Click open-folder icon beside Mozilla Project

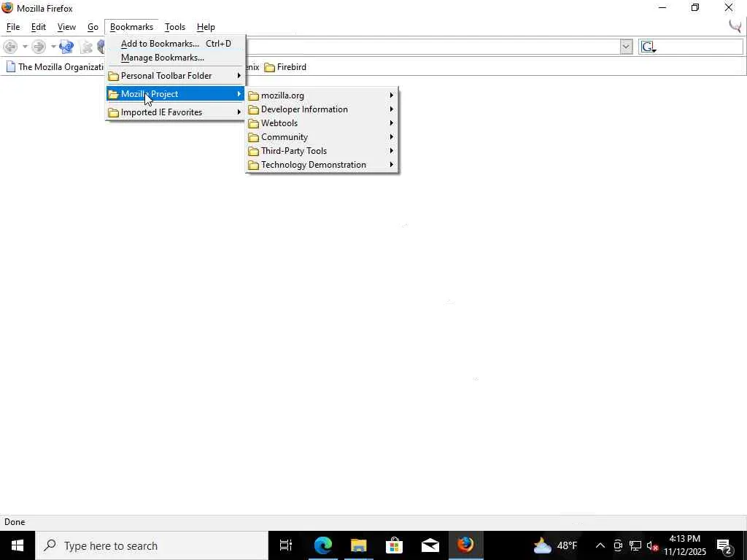pos(113,94)
